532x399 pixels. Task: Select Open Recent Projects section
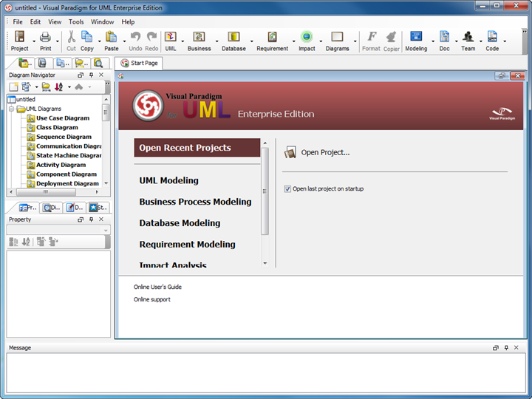(x=197, y=148)
